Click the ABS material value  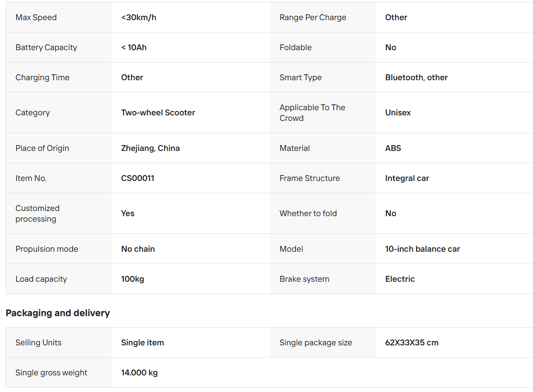[x=393, y=148]
